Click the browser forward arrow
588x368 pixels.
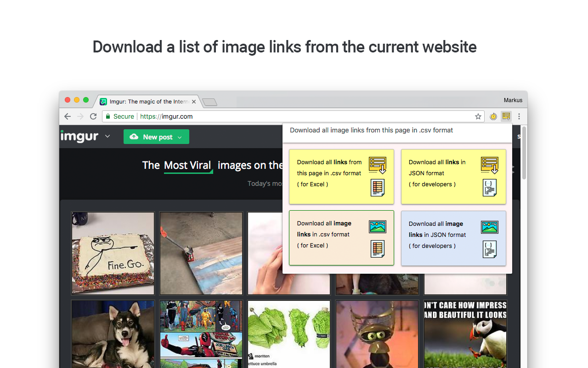click(x=80, y=116)
